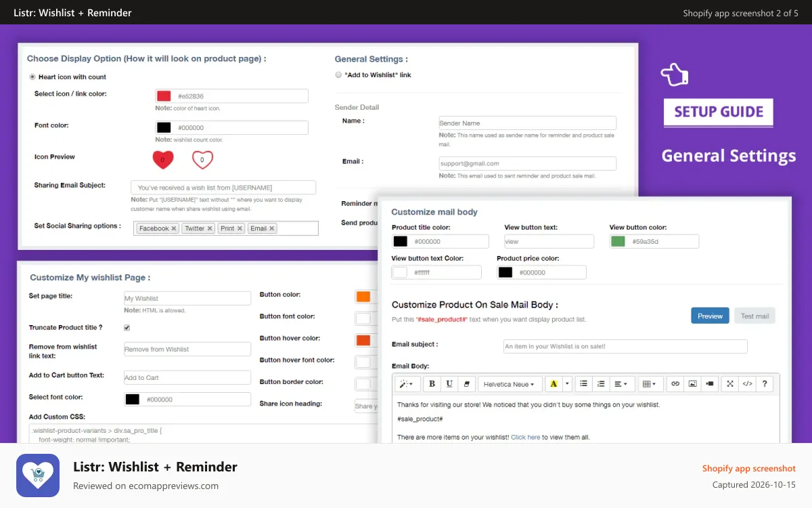Image resolution: width=812 pixels, height=508 pixels.
Task: Remove the Facebook sharing tag
Action: coord(174,229)
